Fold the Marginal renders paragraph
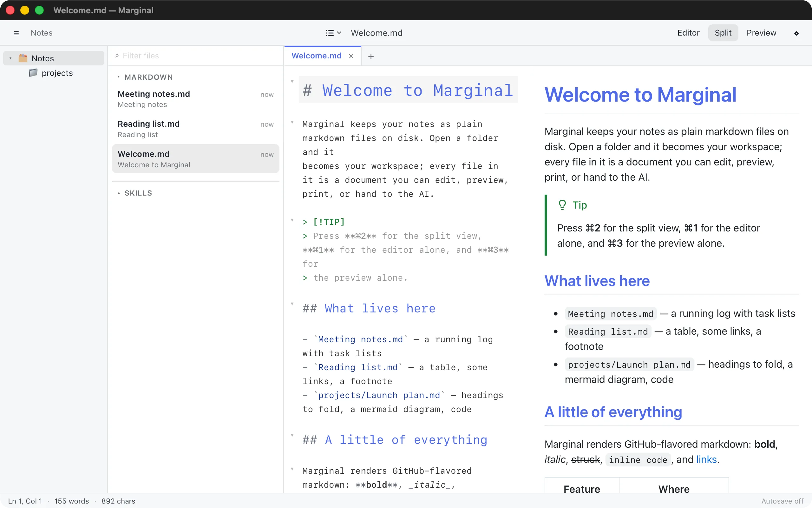This screenshot has height=508, width=812. tap(292, 469)
